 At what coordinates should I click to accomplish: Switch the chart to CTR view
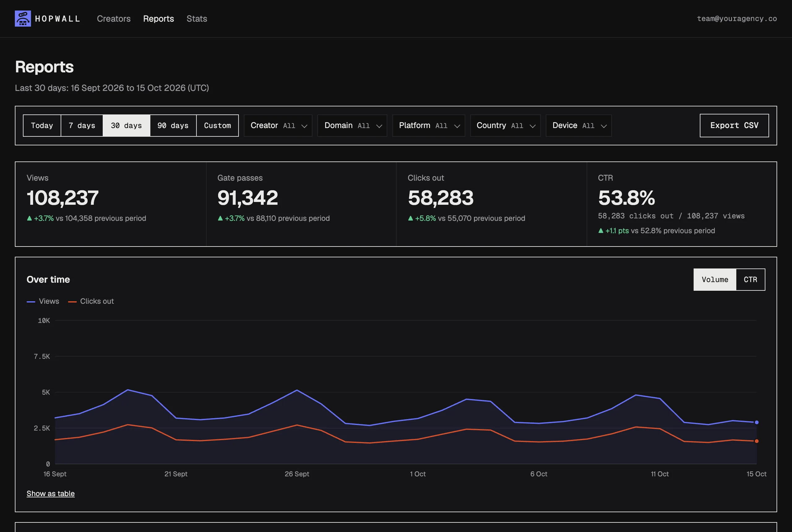tap(750, 280)
